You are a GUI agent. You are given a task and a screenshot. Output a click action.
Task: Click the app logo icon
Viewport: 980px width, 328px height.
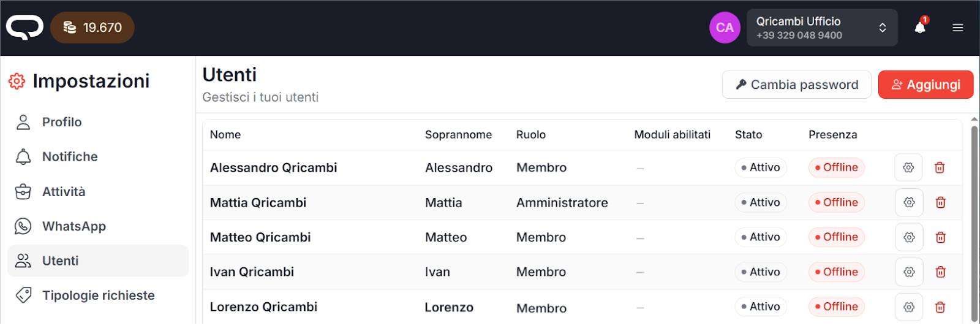24,28
